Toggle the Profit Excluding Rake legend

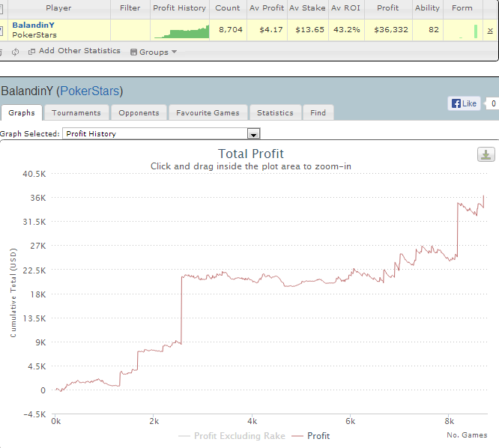coord(232,435)
